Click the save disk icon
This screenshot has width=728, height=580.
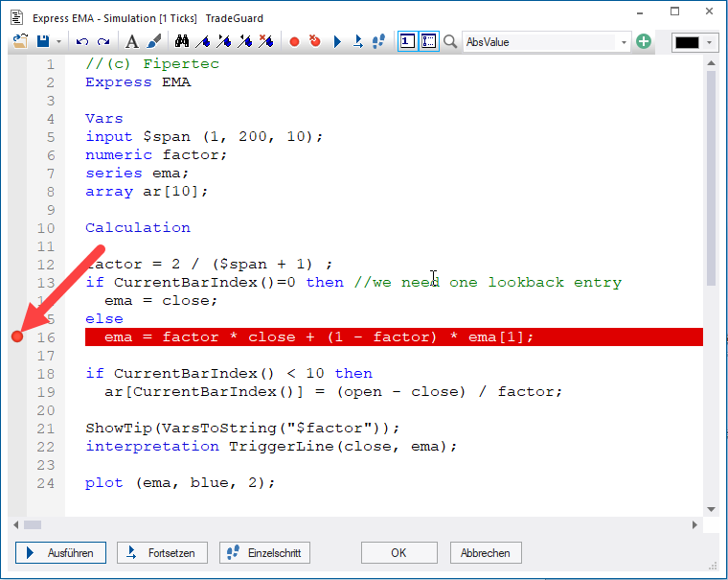click(42, 42)
